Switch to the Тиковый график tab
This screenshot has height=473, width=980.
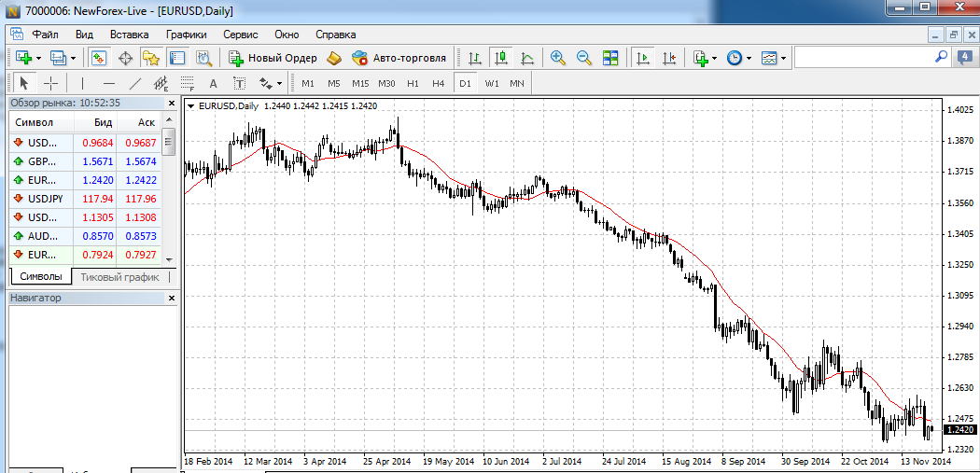coord(119,277)
